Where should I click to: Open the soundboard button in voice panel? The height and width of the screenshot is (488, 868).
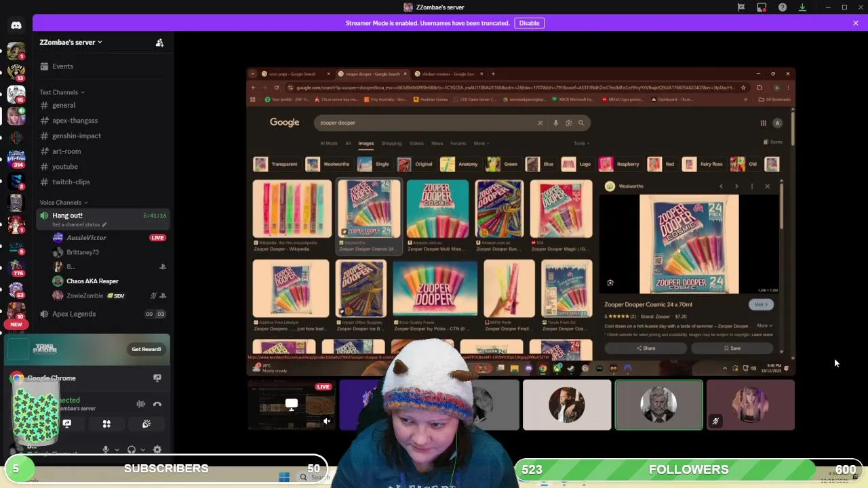pyautogui.click(x=146, y=424)
